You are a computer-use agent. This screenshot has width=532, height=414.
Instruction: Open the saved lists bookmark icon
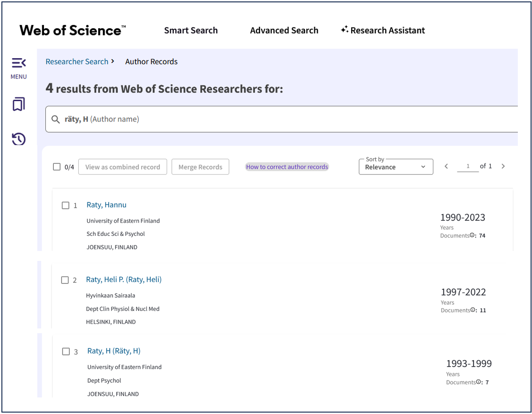point(19,104)
